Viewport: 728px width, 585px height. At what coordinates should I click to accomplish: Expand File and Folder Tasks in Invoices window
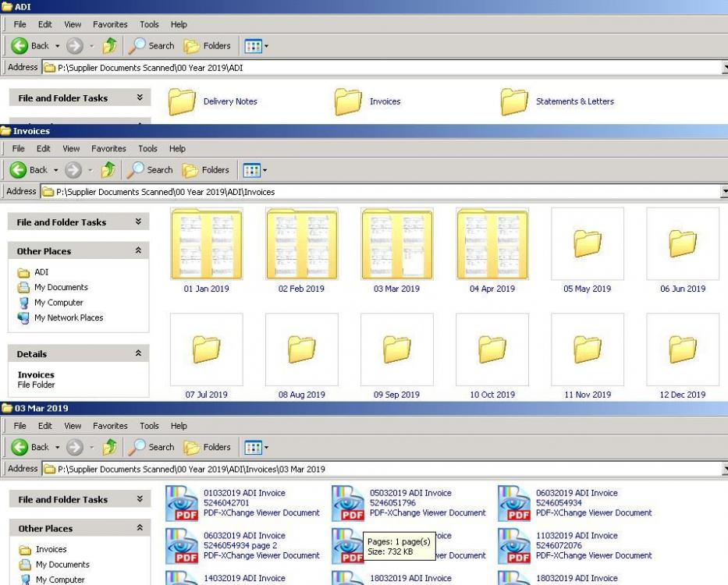click(138, 222)
